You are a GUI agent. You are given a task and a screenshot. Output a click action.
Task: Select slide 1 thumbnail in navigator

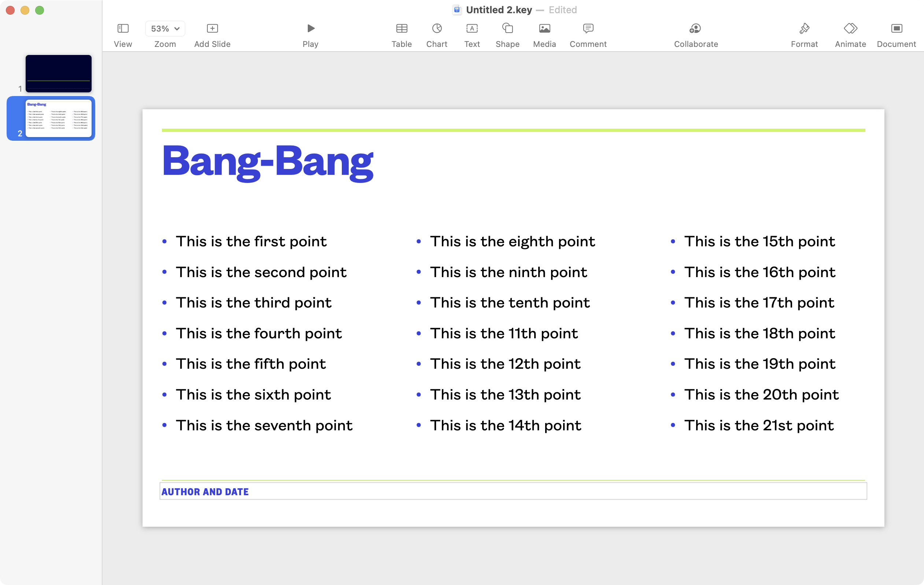[x=58, y=73]
